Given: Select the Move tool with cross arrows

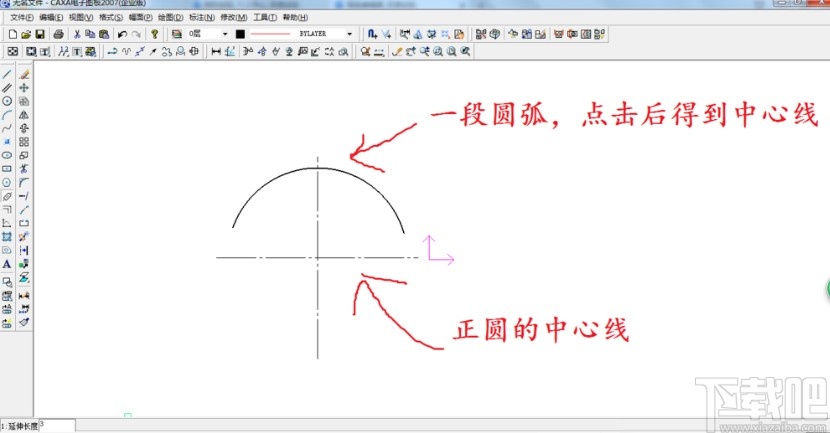Looking at the screenshot, I should click(24, 88).
